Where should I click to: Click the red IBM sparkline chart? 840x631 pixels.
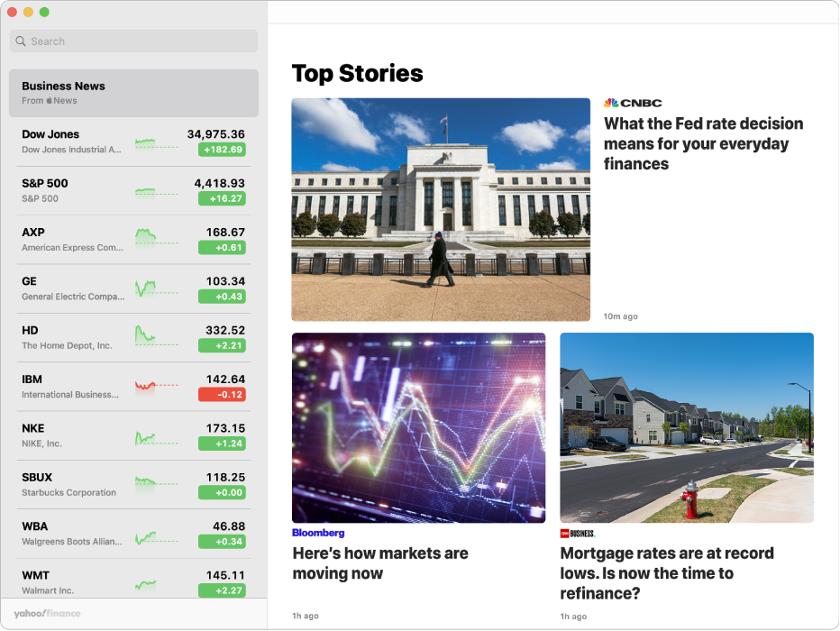click(156, 386)
